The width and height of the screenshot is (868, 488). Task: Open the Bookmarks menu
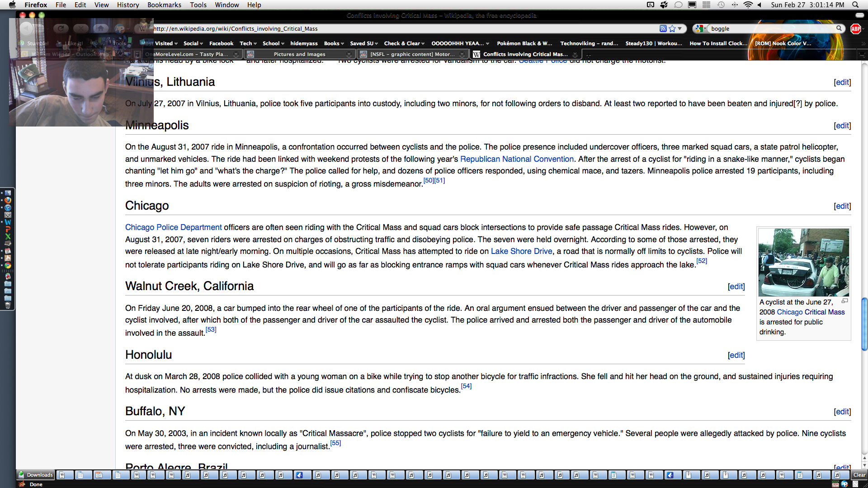(164, 5)
